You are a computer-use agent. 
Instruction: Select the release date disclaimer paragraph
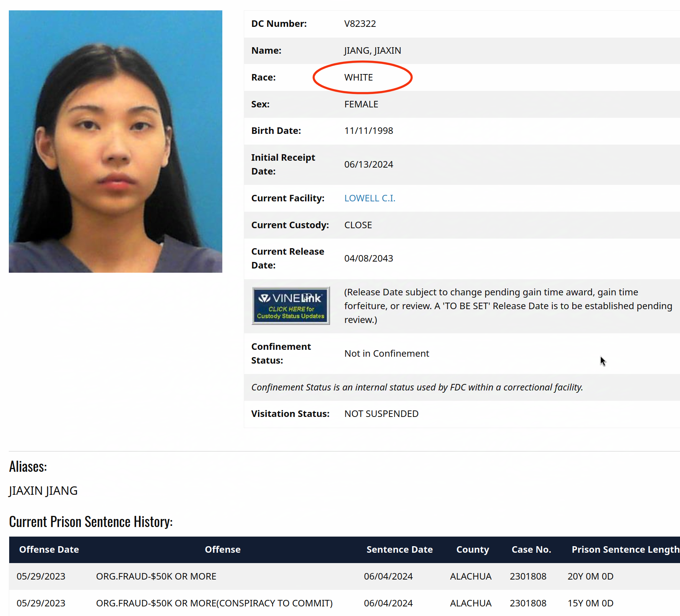point(508,306)
